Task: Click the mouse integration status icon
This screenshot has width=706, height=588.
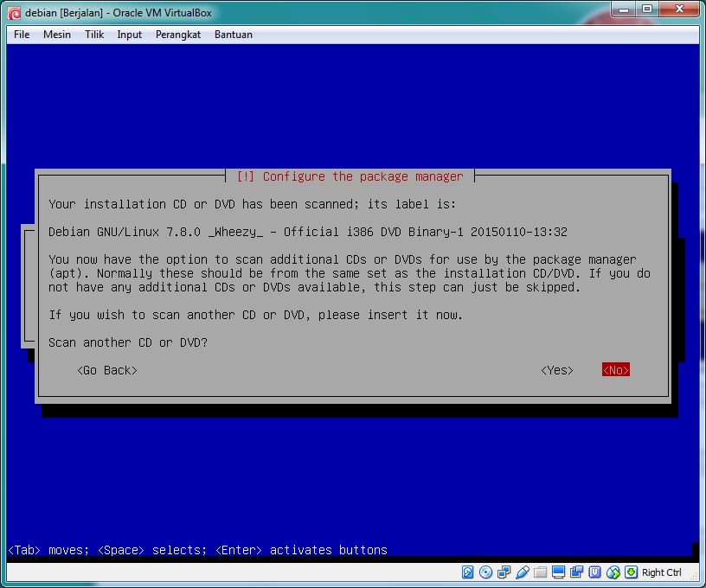Action: (613, 572)
